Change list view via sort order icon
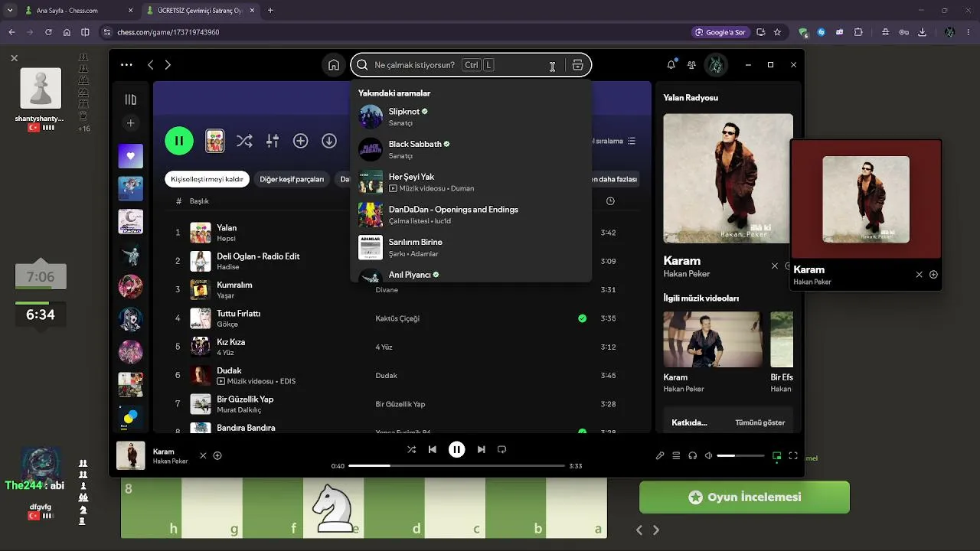 click(x=631, y=141)
